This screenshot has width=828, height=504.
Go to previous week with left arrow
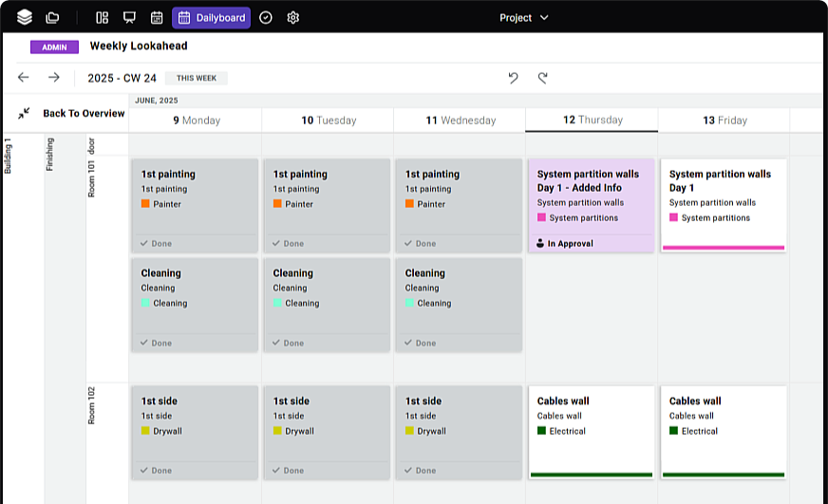[x=24, y=78]
